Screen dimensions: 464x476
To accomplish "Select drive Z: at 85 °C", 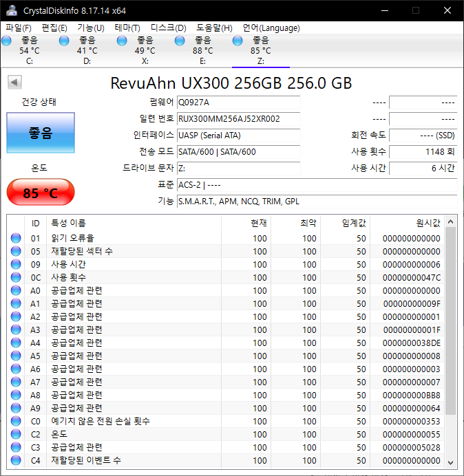I will click(x=260, y=50).
